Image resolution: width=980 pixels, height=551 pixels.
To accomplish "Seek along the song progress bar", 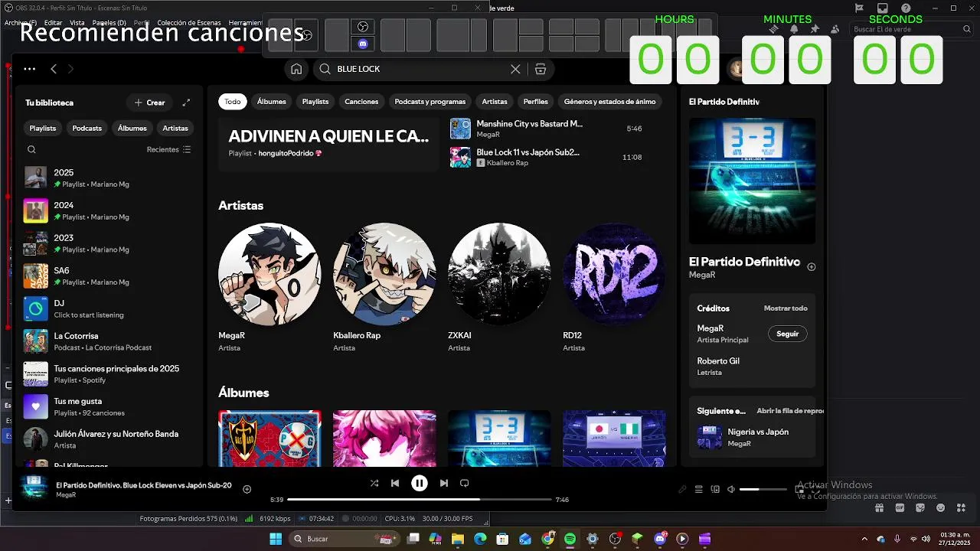I will 420,500.
